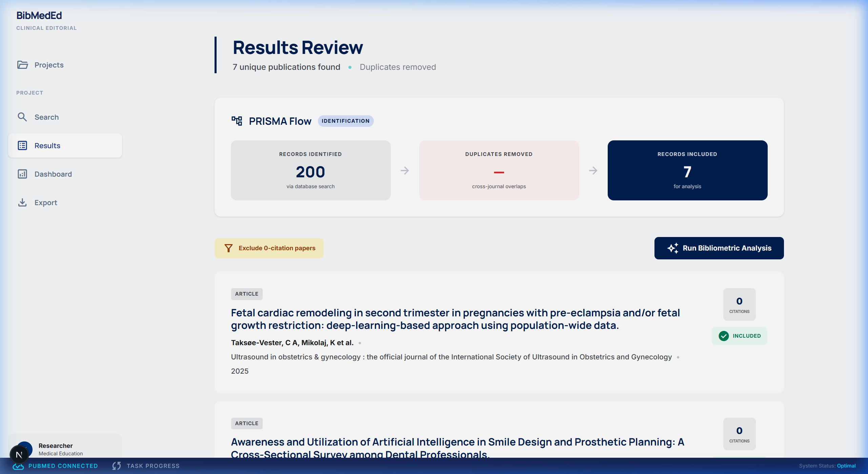Select the Results list icon
This screenshot has width=868, height=474.
[x=22, y=145]
